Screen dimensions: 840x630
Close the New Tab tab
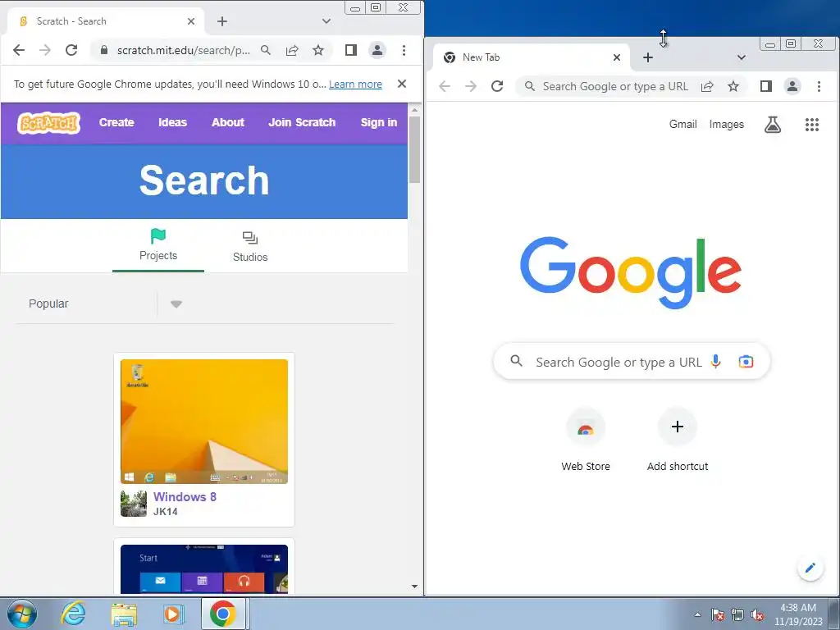click(x=617, y=57)
